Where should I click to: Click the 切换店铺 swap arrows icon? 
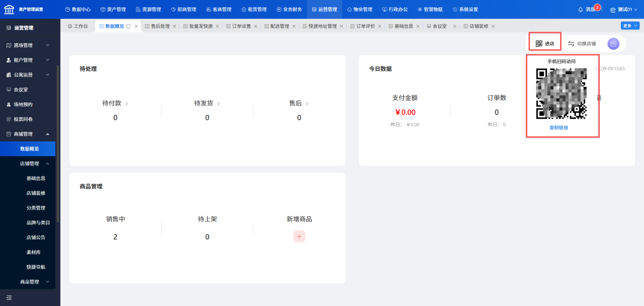click(x=571, y=43)
